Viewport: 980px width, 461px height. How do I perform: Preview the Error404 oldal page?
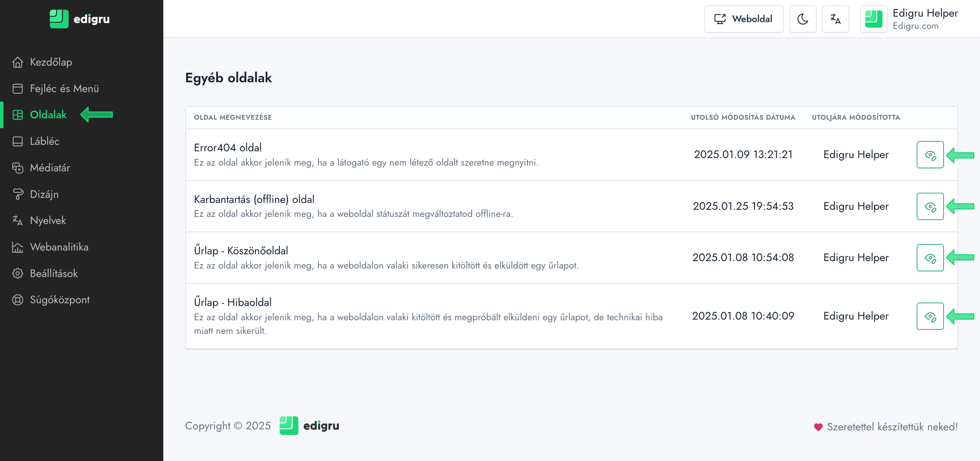[x=930, y=155]
